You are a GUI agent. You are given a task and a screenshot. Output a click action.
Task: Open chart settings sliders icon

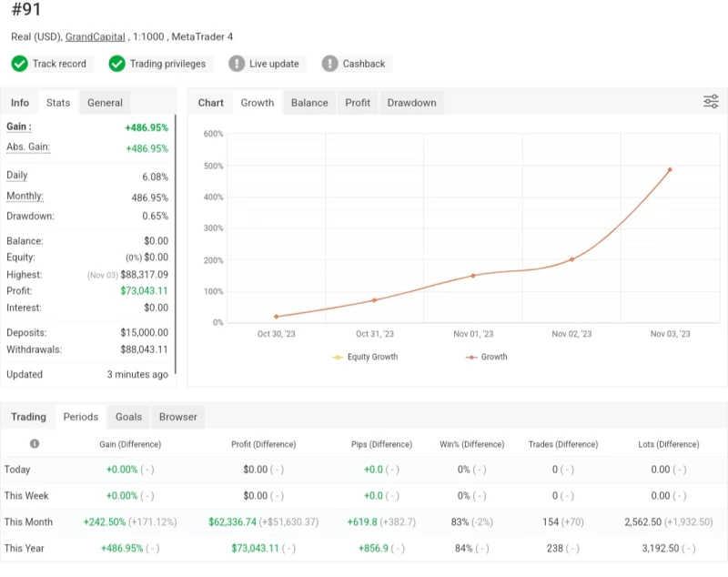711,102
